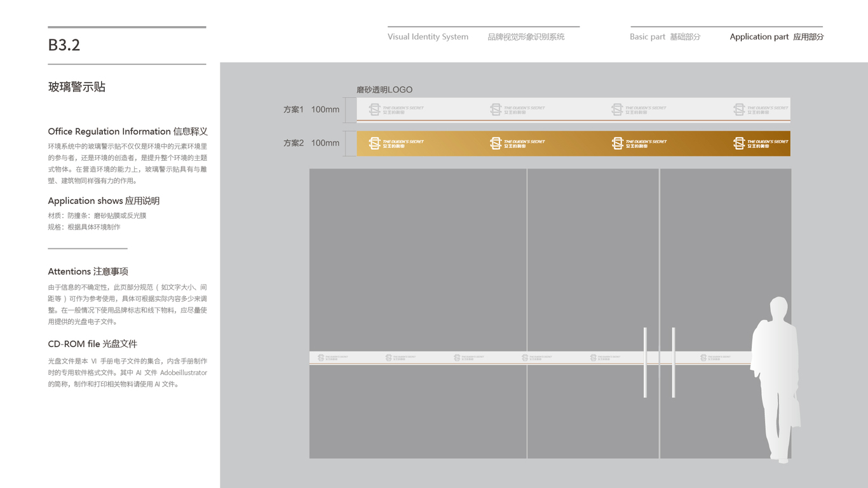Click the 磨砂透明LOGO label

(384, 90)
